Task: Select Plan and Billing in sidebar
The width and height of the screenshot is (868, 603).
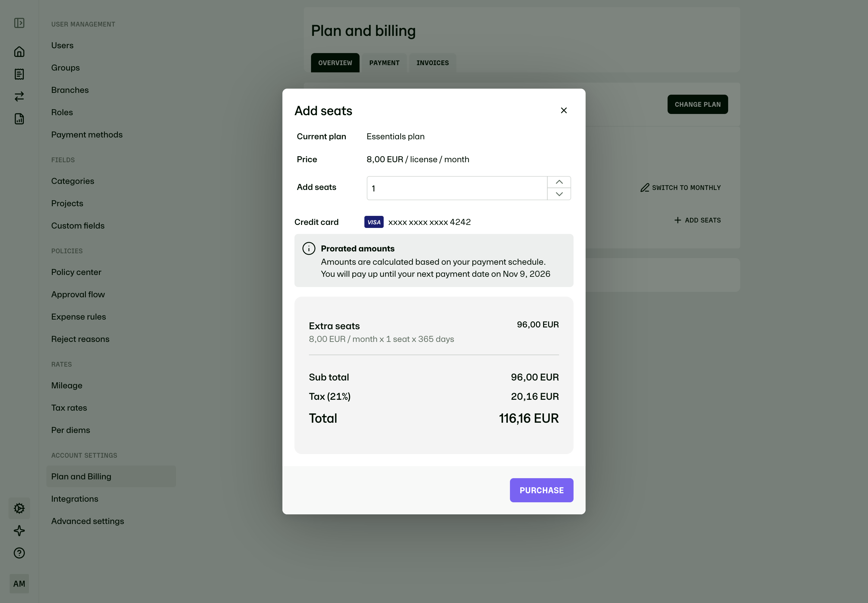Action: click(x=111, y=476)
